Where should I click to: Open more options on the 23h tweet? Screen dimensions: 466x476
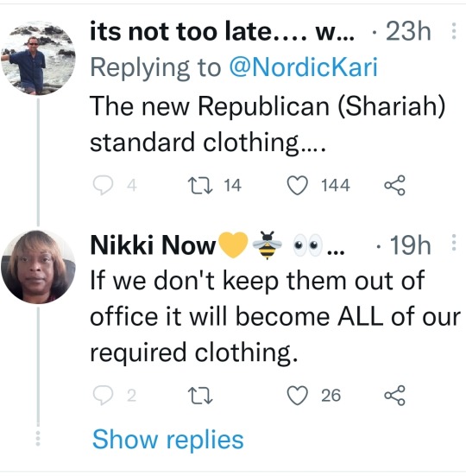(454, 31)
